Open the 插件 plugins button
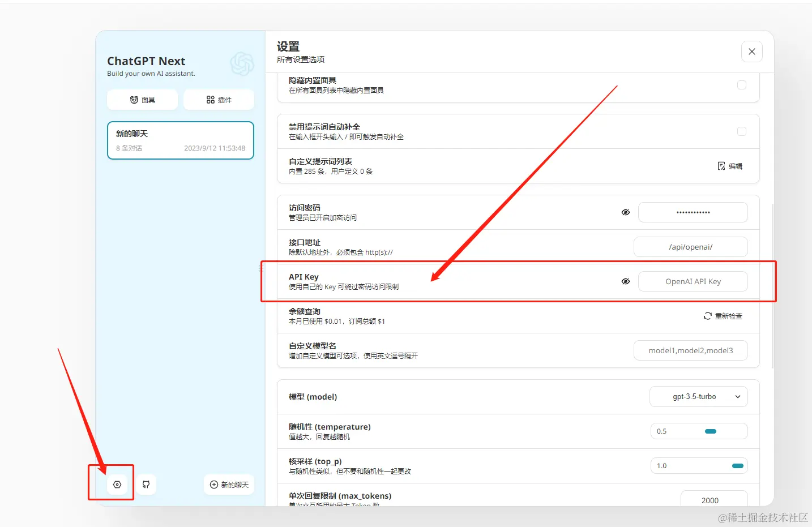The image size is (812, 527). click(x=219, y=100)
